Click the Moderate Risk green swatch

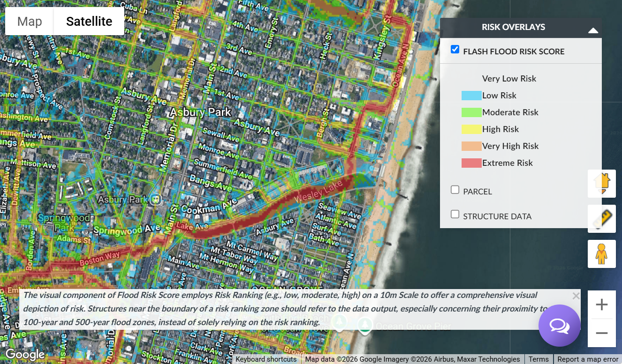pyautogui.click(x=471, y=112)
